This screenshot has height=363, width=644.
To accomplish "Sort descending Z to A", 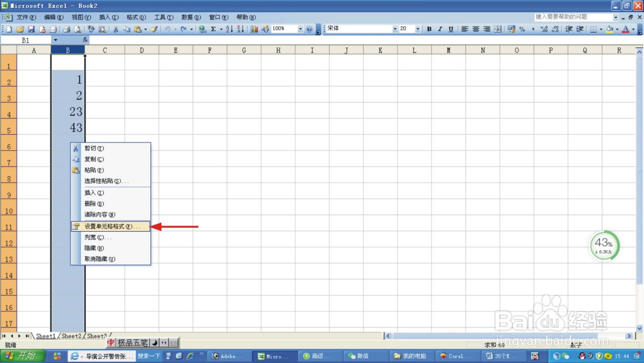I will click(240, 29).
